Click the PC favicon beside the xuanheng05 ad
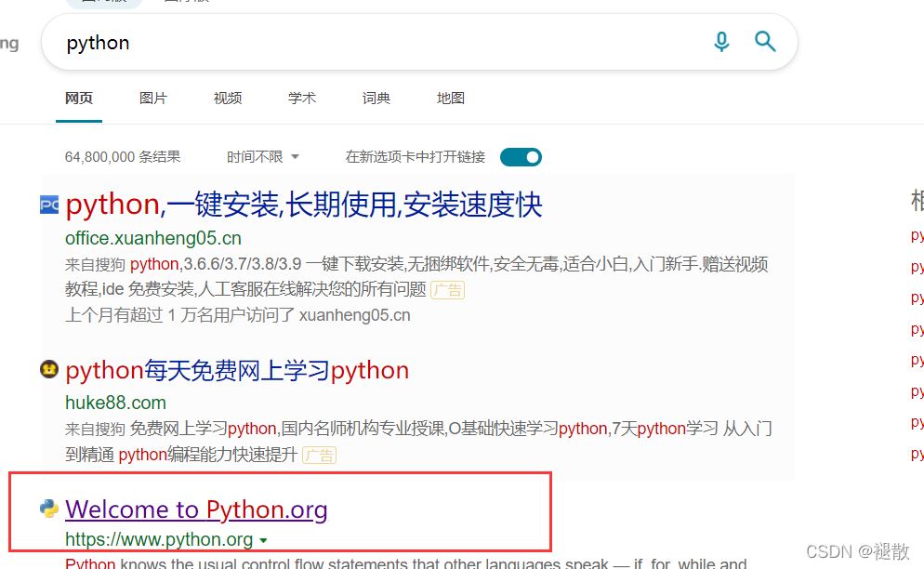This screenshot has height=569, width=924. [49, 205]
